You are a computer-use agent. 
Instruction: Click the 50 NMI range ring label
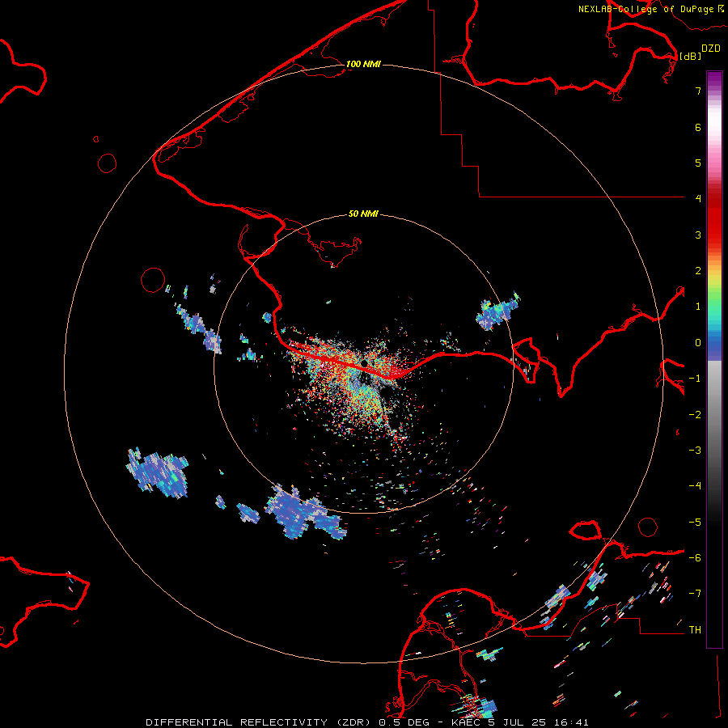click(x=363, y=214)
